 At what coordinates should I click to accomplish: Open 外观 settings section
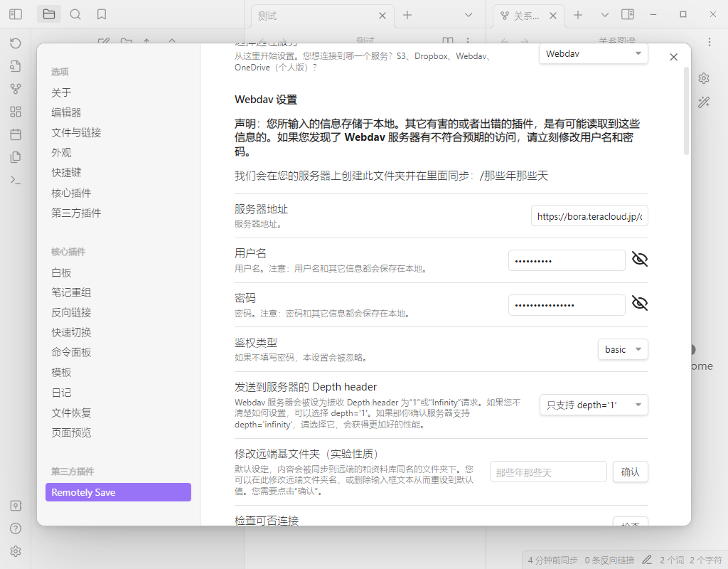[x=61, y=152]
